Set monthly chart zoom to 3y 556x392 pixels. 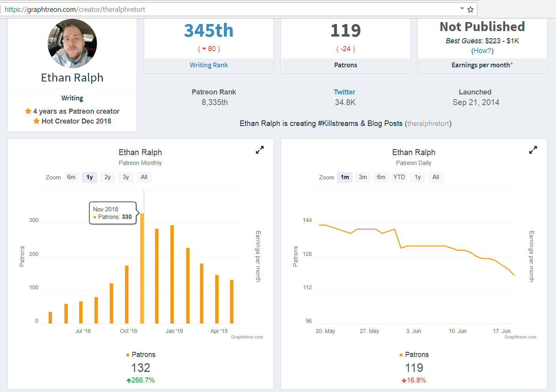pyautogui.click(x=126, y=177)
